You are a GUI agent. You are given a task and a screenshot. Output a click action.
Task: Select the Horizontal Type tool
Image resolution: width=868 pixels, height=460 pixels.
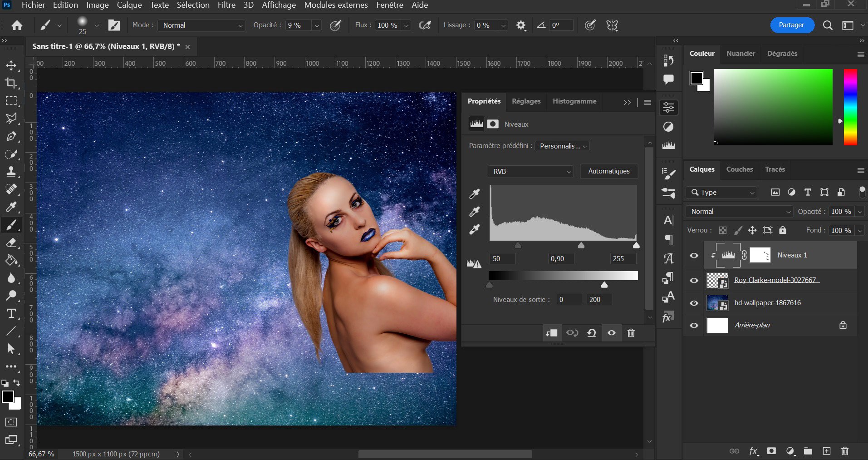click(11, 313)
